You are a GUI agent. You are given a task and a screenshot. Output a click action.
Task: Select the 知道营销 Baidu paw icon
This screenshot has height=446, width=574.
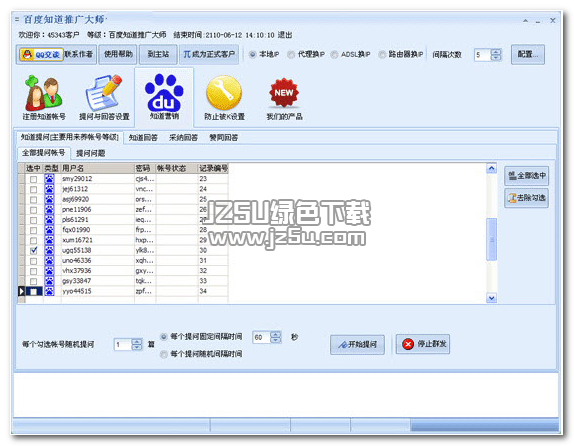[x=164, y=97]
